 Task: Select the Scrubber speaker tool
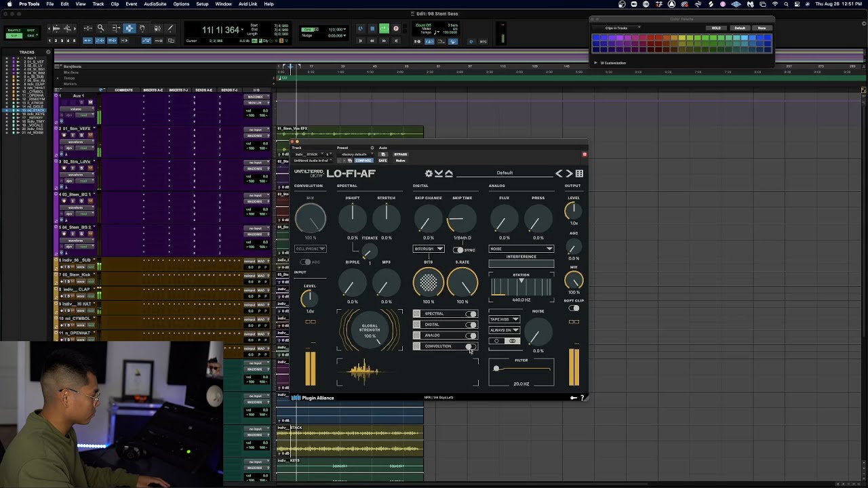click(x=157, y=28)
